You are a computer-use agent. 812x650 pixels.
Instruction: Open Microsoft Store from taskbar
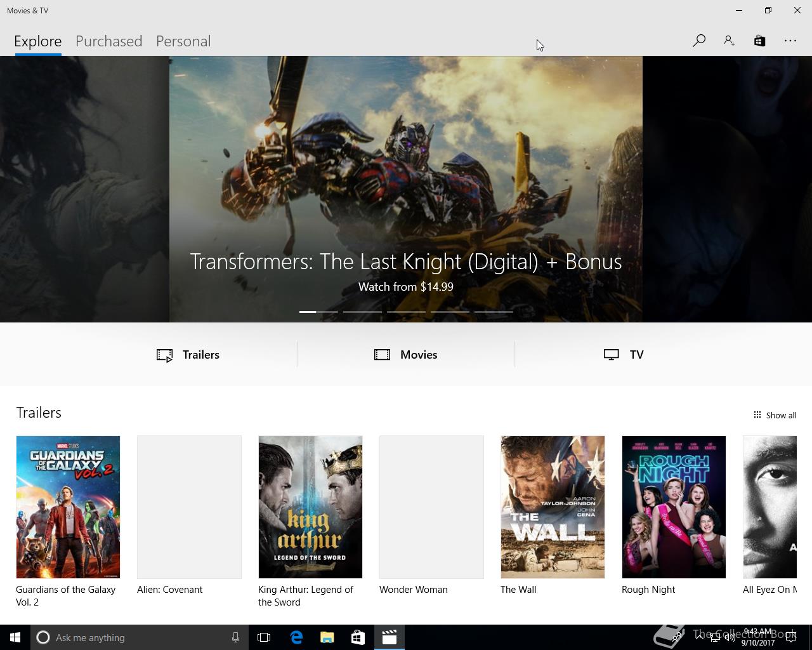click(x=358, y=637)
